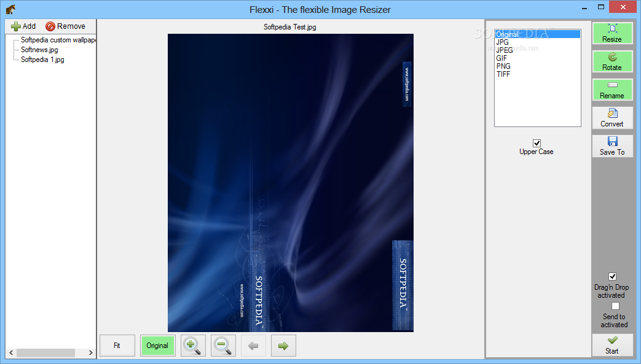Click the Remove button
Screen dimensions: 641x364
[x=65, y=26]
